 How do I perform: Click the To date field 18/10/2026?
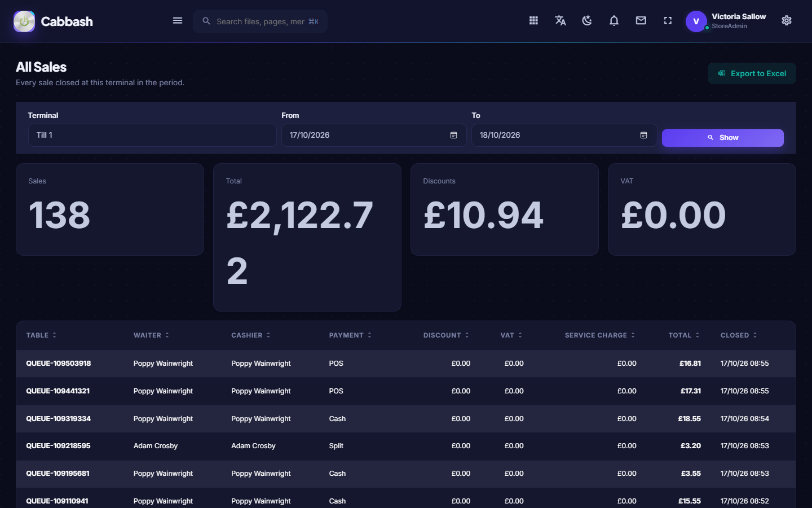(564, 135)
